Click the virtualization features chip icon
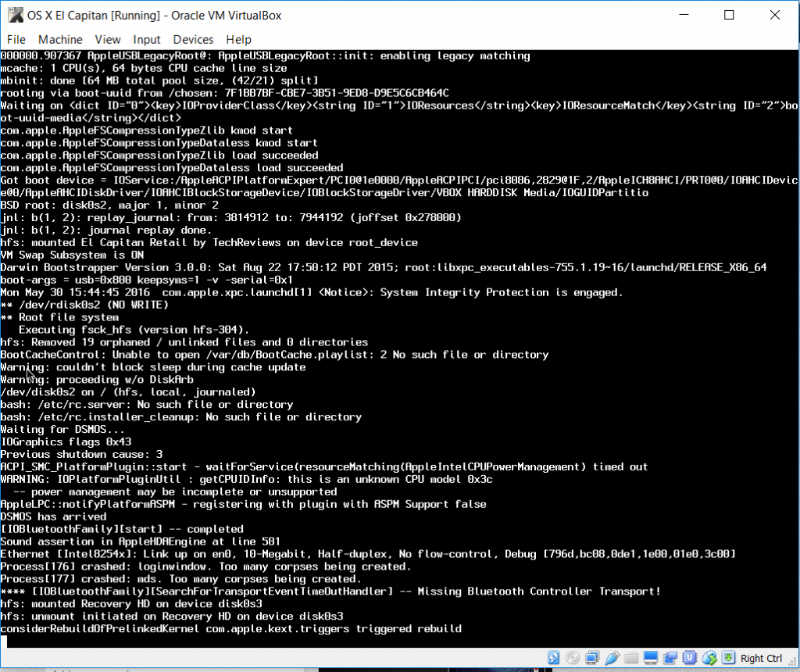Image resolution: width=800 pixels, height=672 pixels. tap(690, 658)
